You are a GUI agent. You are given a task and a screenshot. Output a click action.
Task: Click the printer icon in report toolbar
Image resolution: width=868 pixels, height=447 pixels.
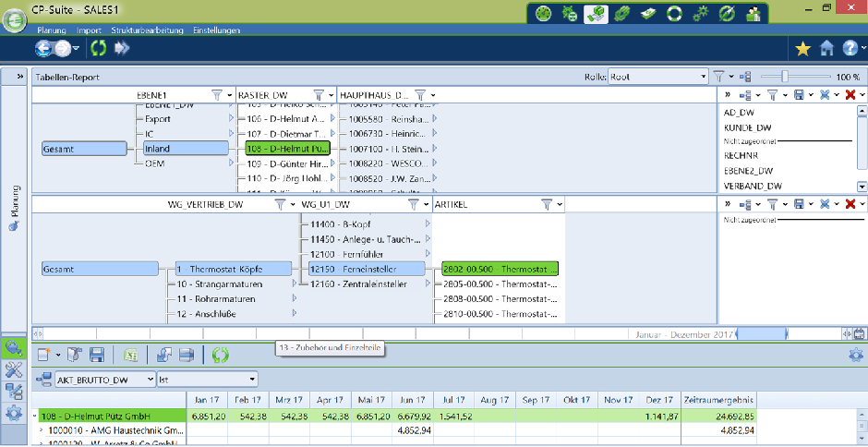click(187, 355)
